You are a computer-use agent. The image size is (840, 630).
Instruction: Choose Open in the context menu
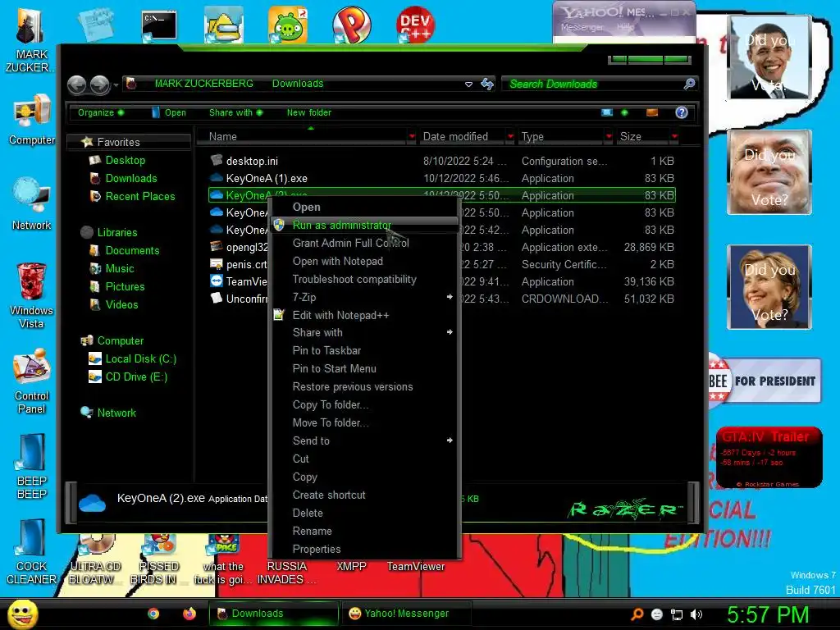pyautogui.click(x=364, y=207)
